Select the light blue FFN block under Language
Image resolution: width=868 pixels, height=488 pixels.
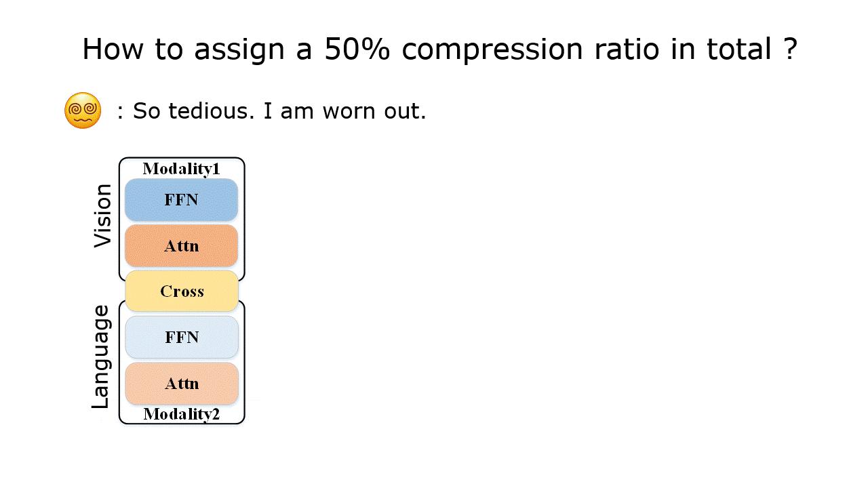tap(182, 337)
